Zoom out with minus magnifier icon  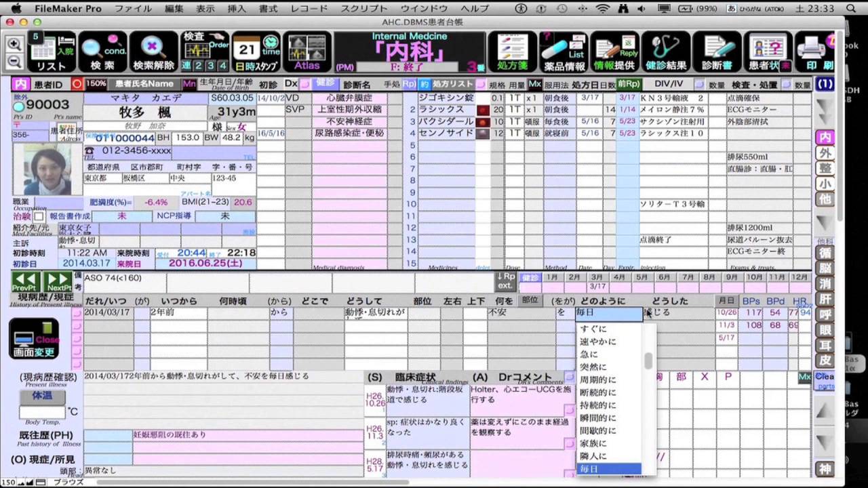(14, 62)
